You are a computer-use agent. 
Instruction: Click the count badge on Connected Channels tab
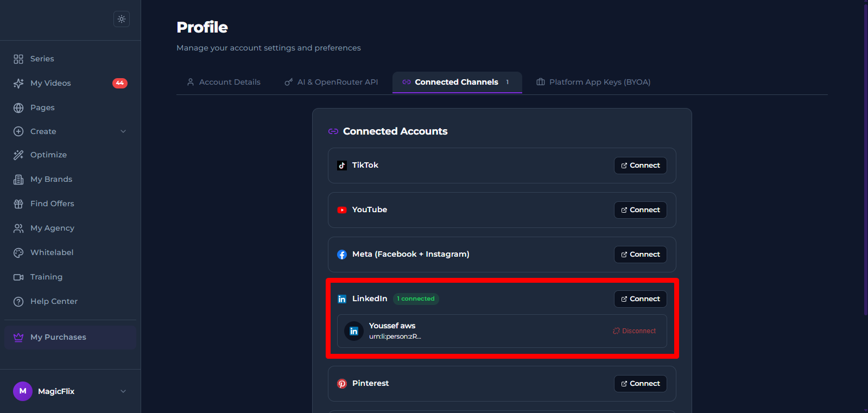508,82
